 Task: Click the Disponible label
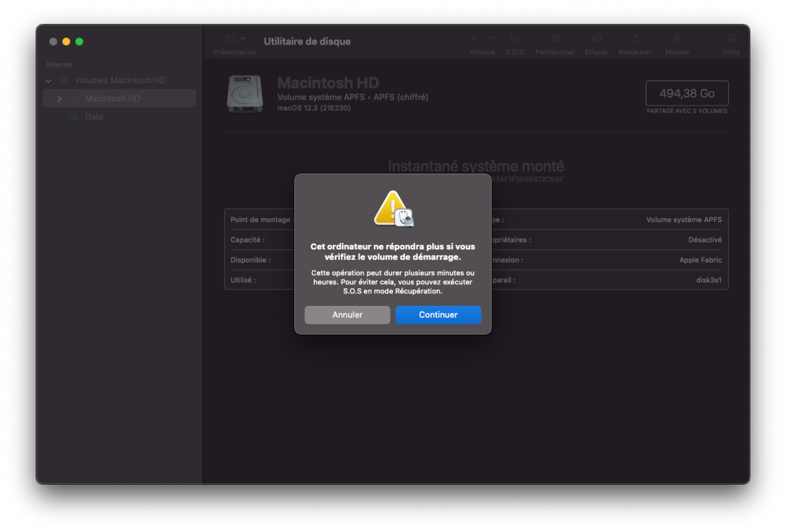point(250,260)
